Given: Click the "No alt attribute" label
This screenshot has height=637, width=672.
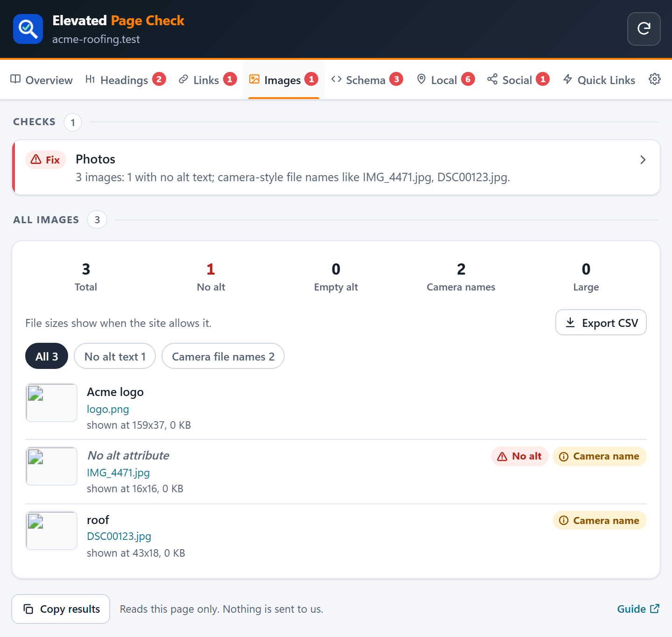Looking at the screenshot, I should [x=128, y=455].
